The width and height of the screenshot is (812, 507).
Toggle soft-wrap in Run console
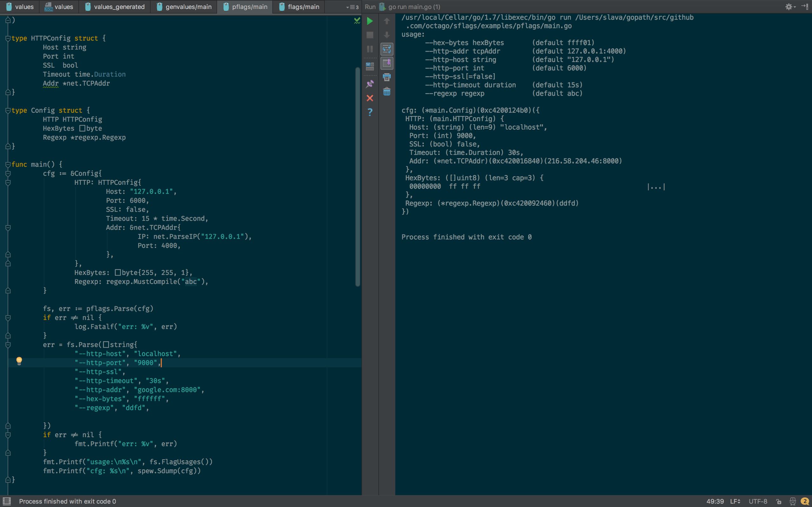(387, 49)
